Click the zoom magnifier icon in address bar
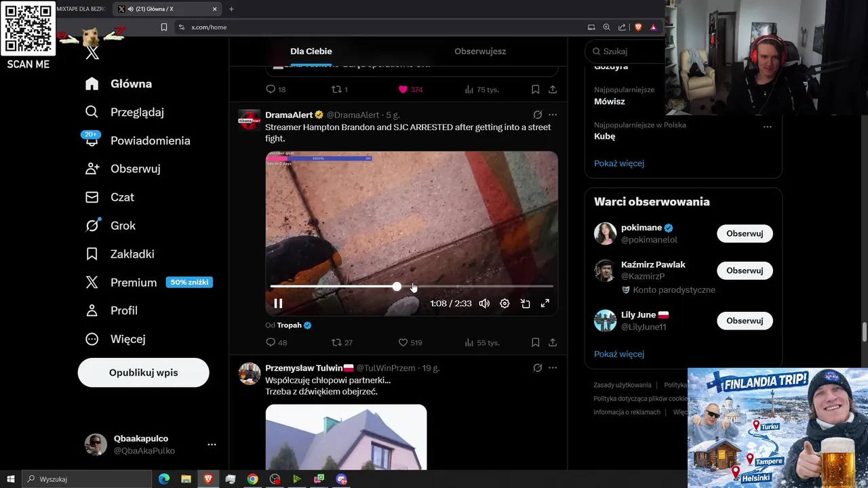This screenshot has height=488, width=868. [x=607, y=27]
